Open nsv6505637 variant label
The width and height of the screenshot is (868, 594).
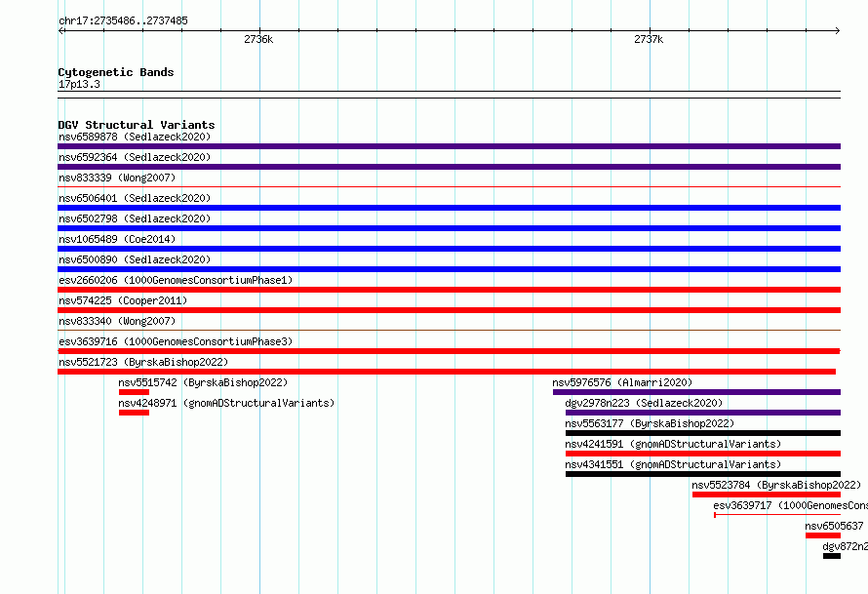click(x=834, y=526)
